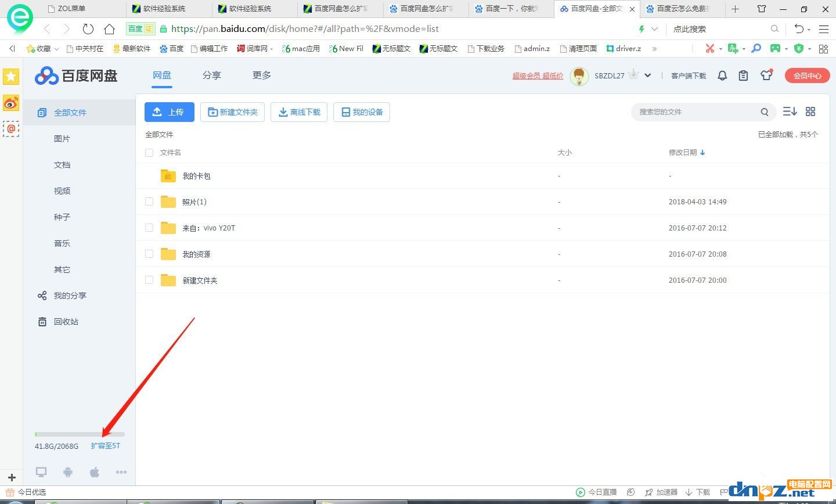Switch to the ZOL菜单 browser tab

click(x=84, y=9)
